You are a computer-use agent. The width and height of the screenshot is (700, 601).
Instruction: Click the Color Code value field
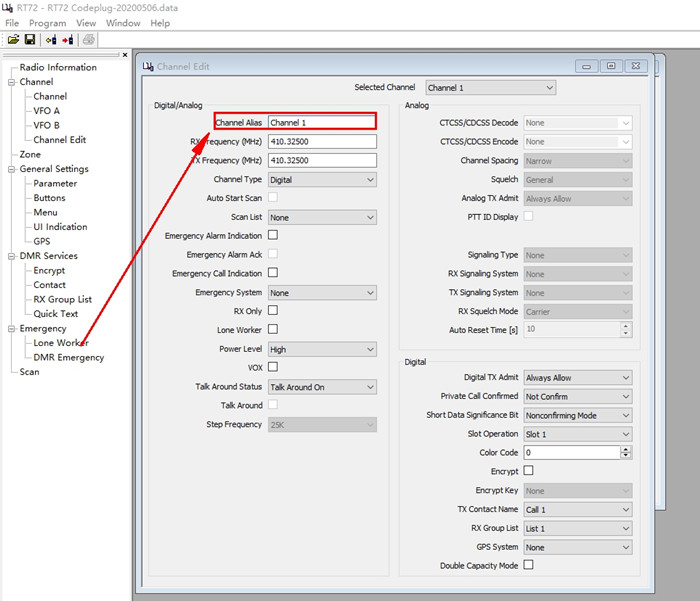(x=572, y=453)
